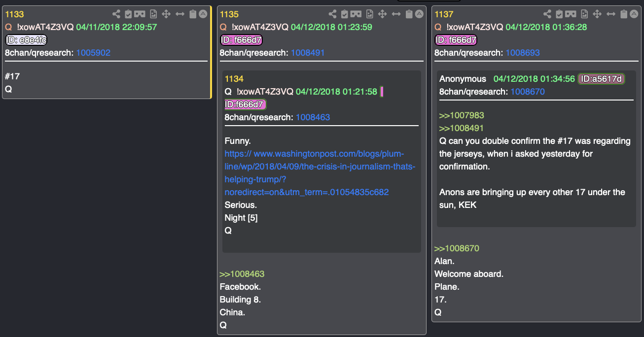644x337 pixels.
Task: Open qresearch link 1005902
Action: pyautogui.click(x=93, y=53)
